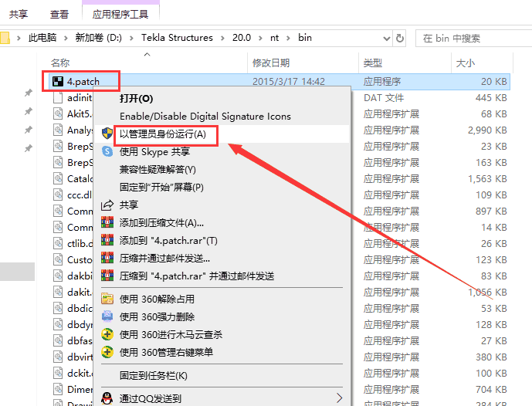Expand breadcrumb chevron after 新加卷 (D:)
532x406 pixels.
pos(131,38)
